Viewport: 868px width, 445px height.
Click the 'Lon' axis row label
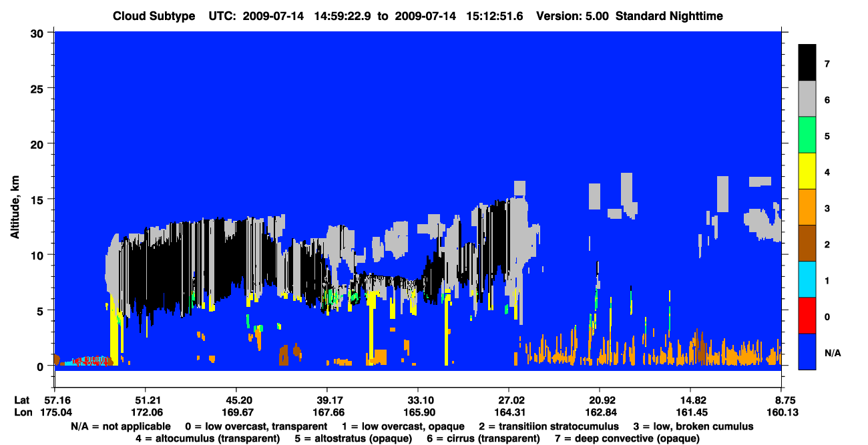pyautogui.click(x=22, y=413)
